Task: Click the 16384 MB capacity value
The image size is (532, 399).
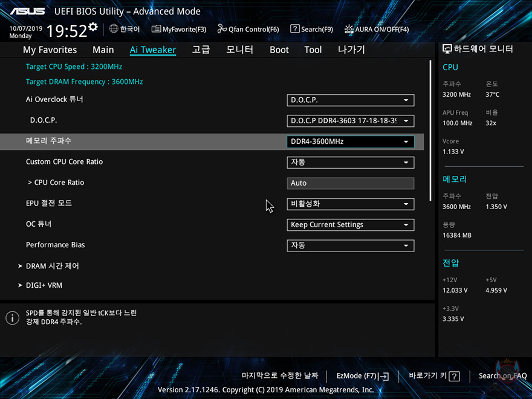Action: (456, 235)
